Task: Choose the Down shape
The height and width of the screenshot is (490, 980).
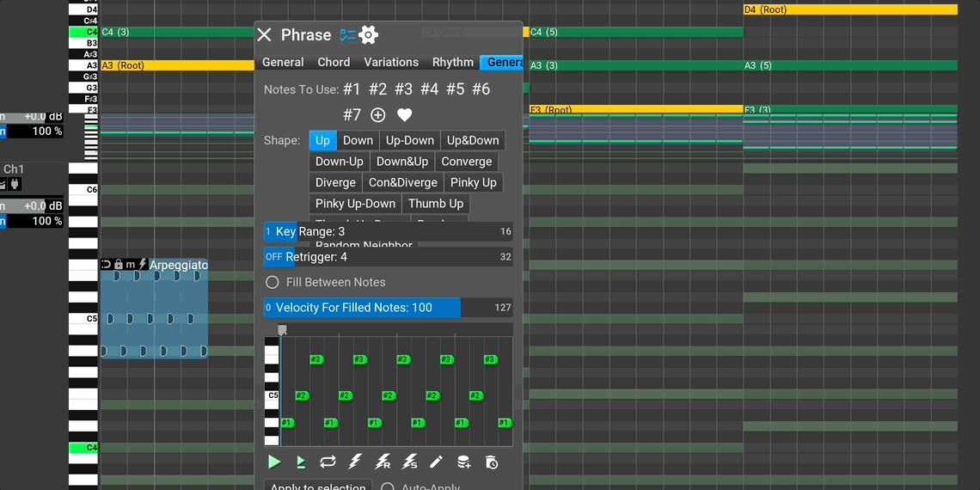Action: (x=358, y=141)
